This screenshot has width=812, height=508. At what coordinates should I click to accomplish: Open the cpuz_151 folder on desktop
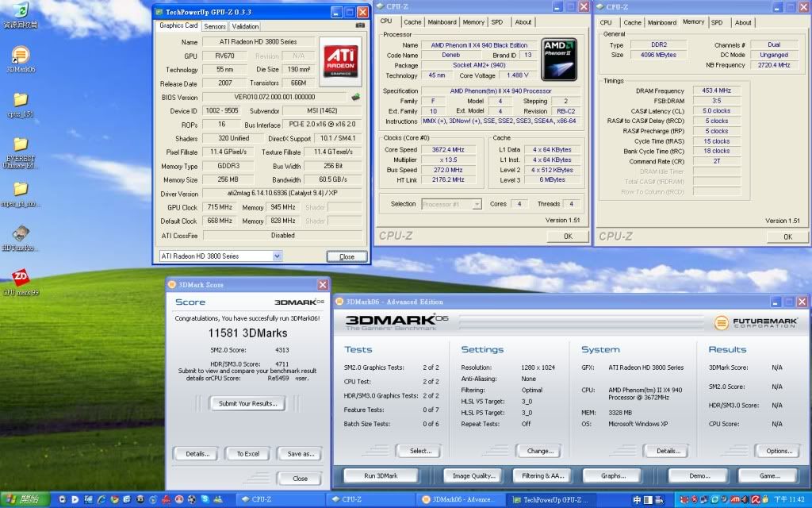click(x=21, y=104)
